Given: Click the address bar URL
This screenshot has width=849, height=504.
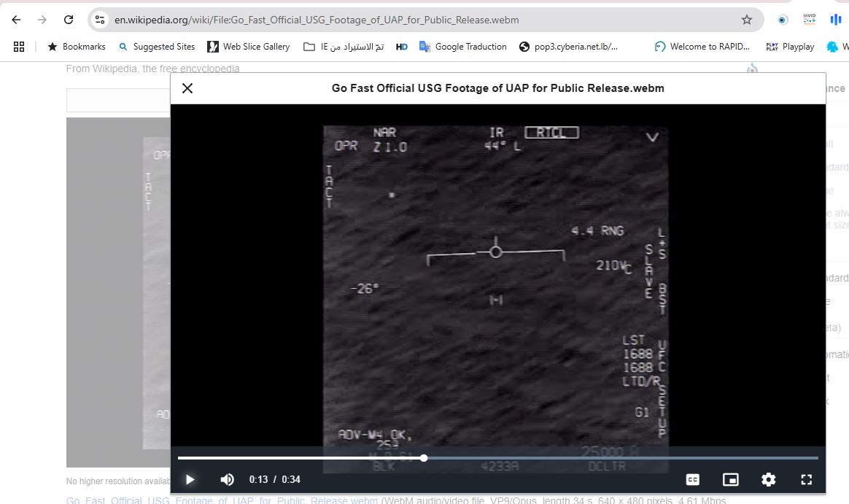Looking at the screenshot, I should (317, 20).
